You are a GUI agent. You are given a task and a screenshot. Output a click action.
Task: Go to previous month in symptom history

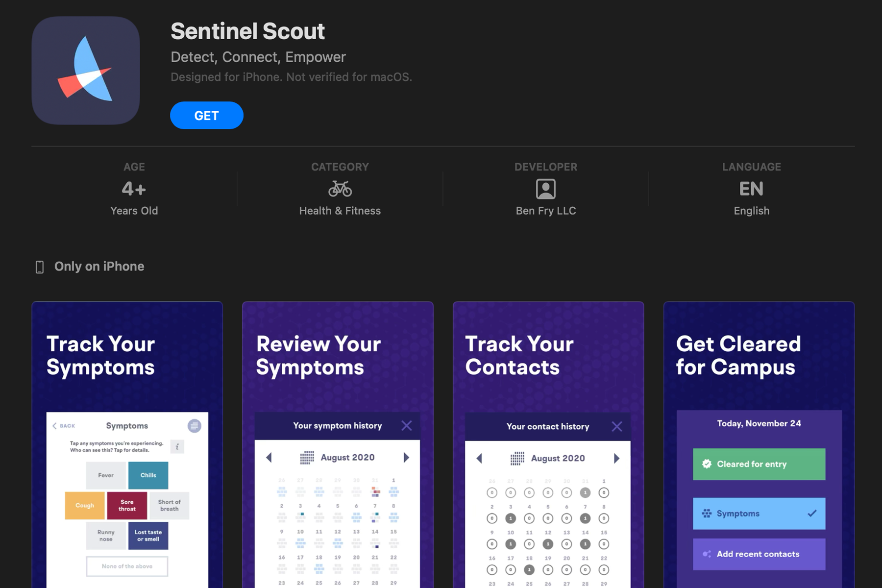(269, 458)
